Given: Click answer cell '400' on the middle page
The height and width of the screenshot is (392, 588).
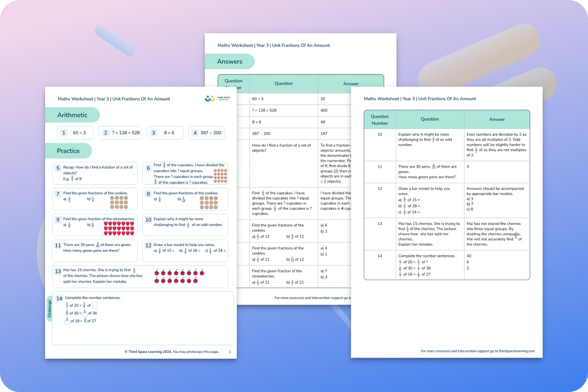Looking at the screenshot, I should tap(324, 110).
